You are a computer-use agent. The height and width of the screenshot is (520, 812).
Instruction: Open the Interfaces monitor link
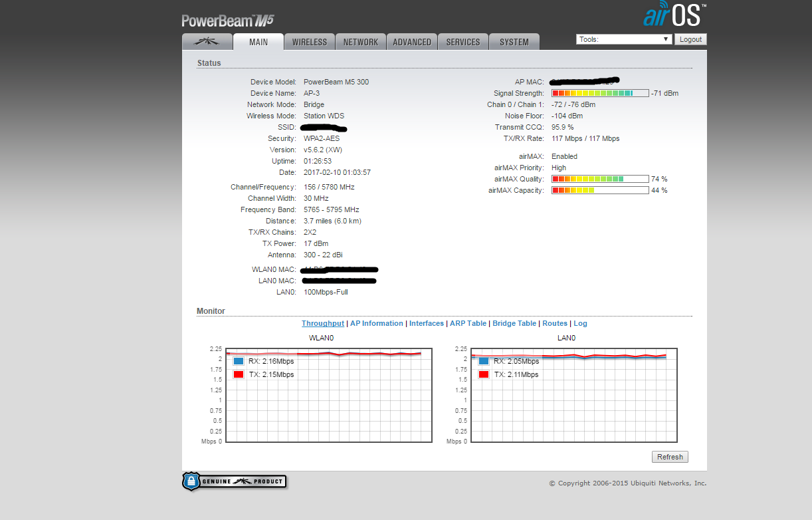coord(427,323)
